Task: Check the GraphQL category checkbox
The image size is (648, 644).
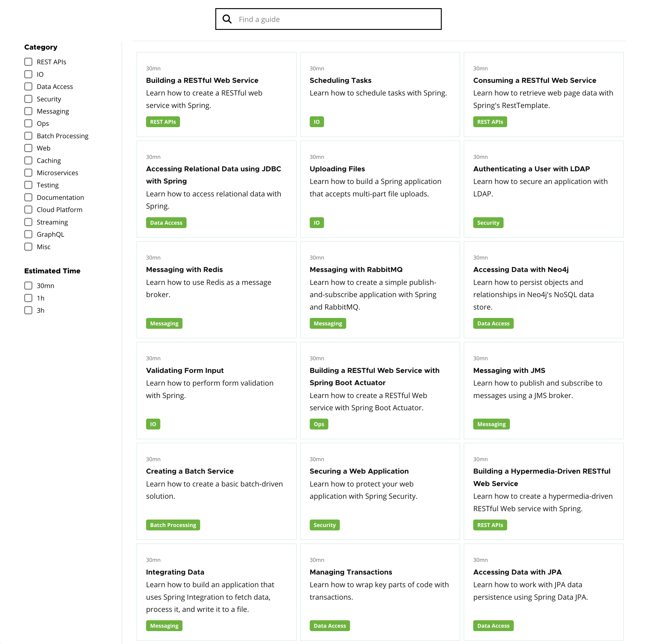Action: click(28, 234)
